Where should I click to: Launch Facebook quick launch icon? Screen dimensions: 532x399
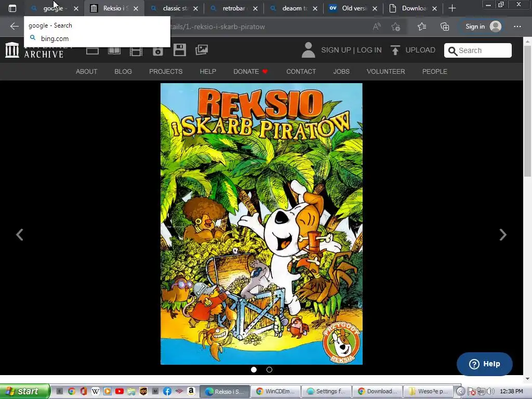167,391
